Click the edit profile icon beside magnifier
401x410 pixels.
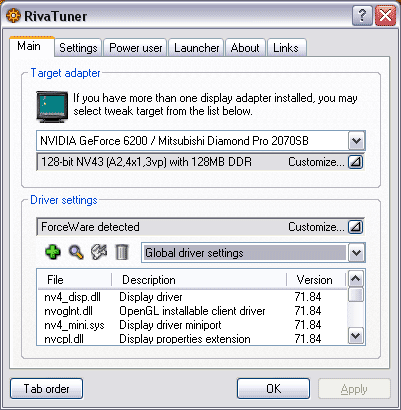(x=99, y=252)
